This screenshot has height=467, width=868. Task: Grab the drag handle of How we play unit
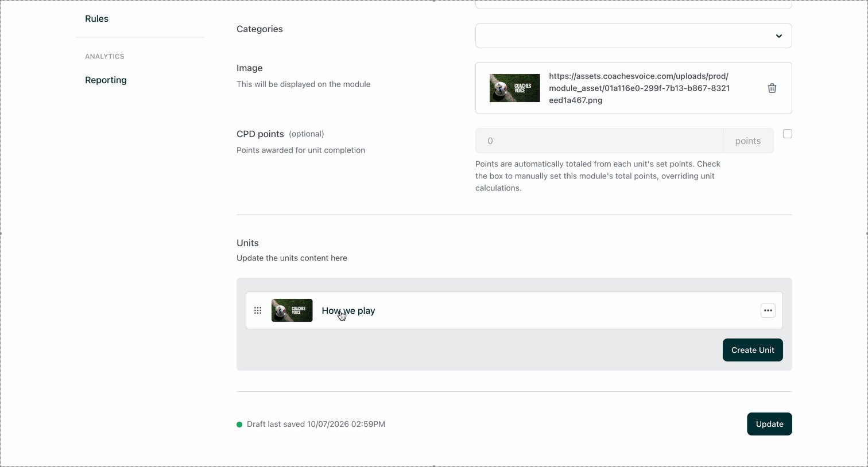[x=258, y=310]
